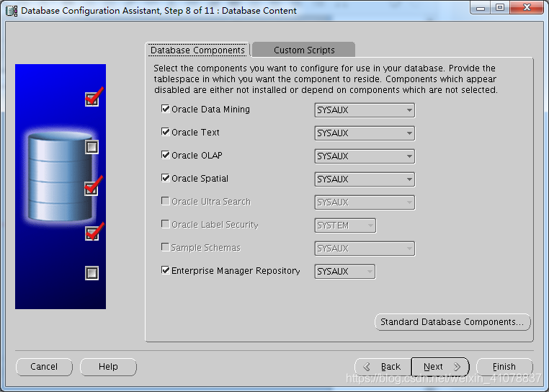Click the Oracle OLAP label
549x392 pixels.
(x=197, y=155)
